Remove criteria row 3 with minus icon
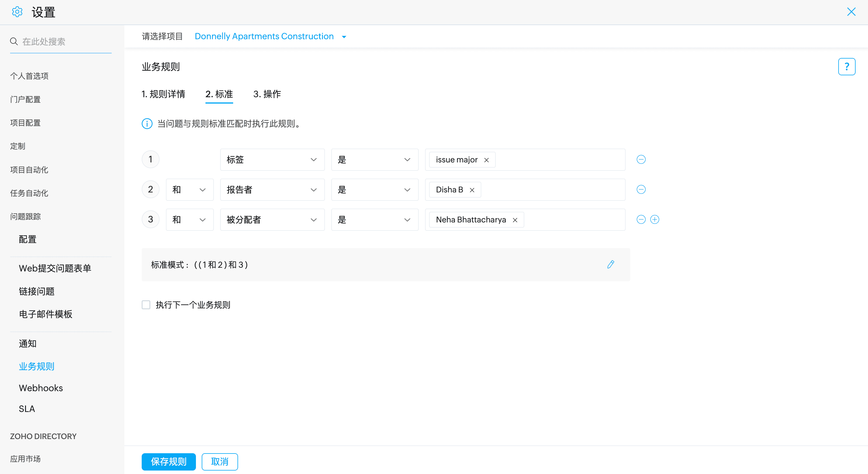 point(641,219)
